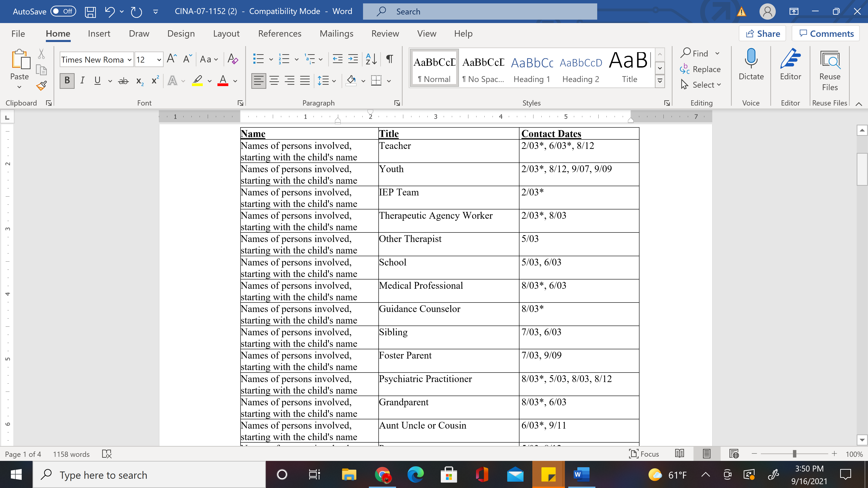Open the font size dropdown

[x=159, y=60]
